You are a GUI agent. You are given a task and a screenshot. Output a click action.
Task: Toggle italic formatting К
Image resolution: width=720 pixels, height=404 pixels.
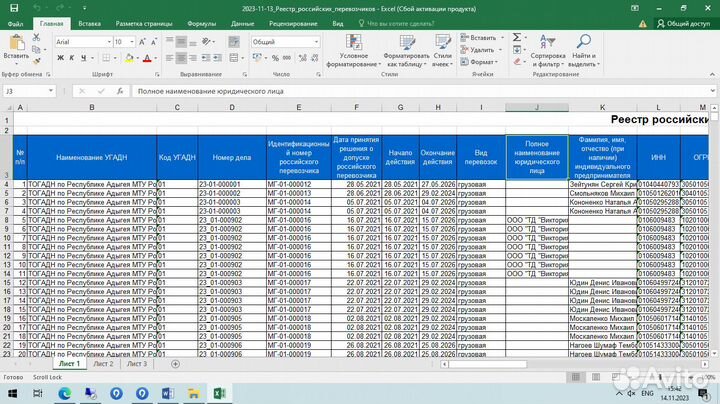pos(70,57)
